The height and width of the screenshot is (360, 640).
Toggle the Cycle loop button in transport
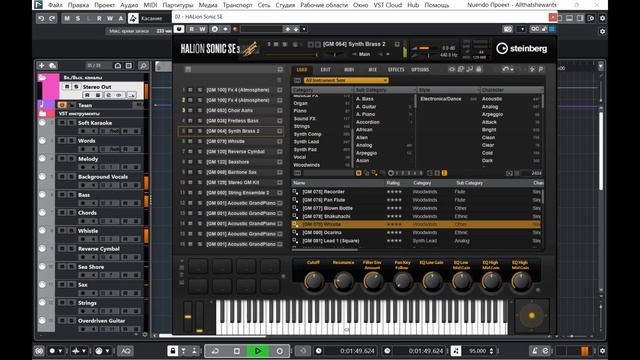click(x=215, y=351)
